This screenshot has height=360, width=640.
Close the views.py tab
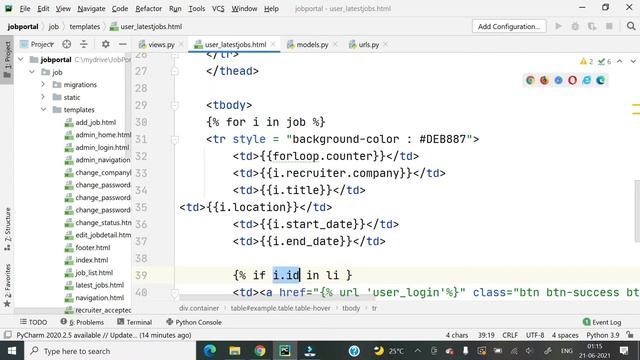point(181,44)
